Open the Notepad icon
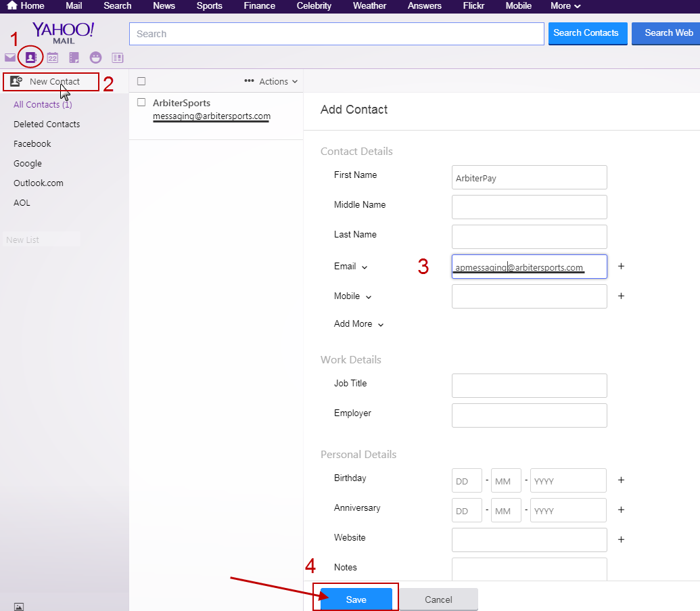The width and height of the screenshot is (700, 611). pyautogui.click(x=74, y=58)
